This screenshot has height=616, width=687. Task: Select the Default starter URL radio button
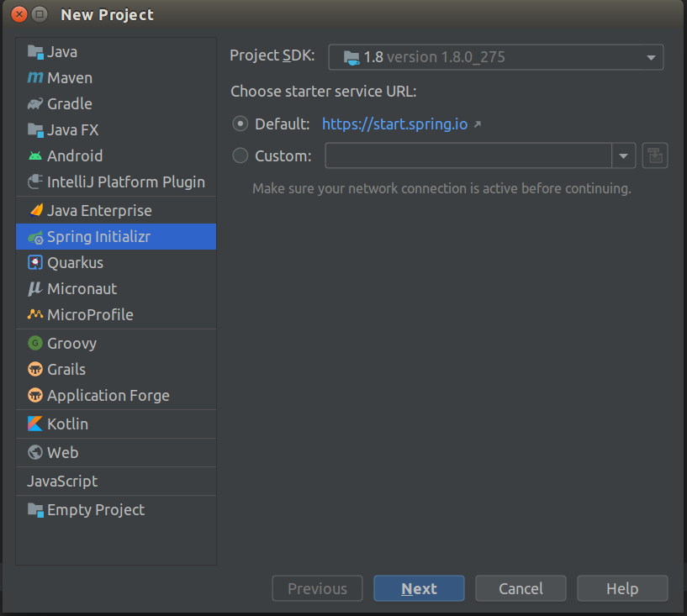point(240,124)
